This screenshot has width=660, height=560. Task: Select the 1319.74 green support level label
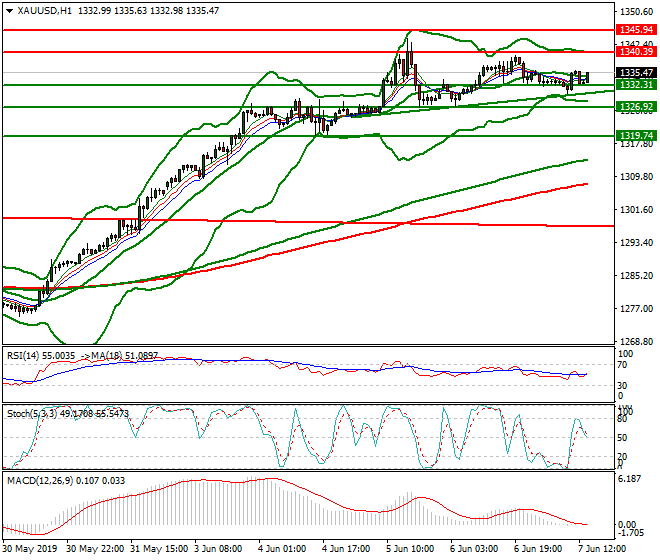(x=636, y=136)
